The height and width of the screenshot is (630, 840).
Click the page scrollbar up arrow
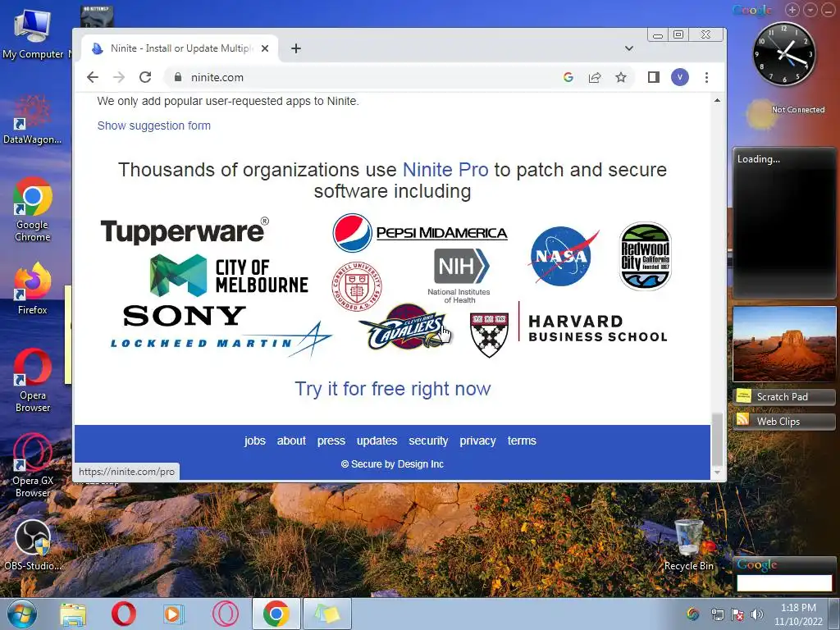717,100
